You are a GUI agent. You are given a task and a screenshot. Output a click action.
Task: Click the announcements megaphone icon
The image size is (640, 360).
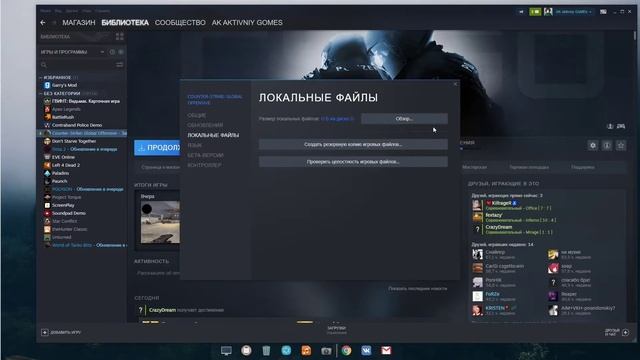coord(521,12)
